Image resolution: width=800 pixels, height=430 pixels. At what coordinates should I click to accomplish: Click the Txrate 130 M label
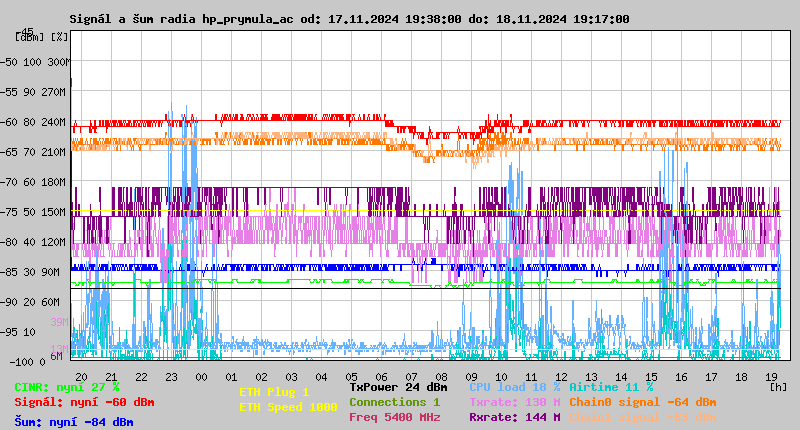[515, 402]
